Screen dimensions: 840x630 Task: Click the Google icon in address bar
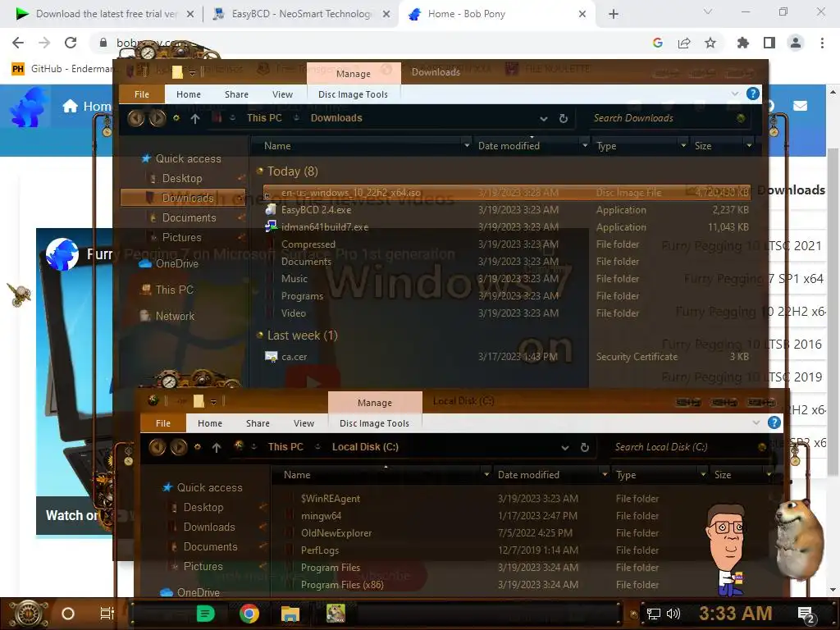coord(658,43)
